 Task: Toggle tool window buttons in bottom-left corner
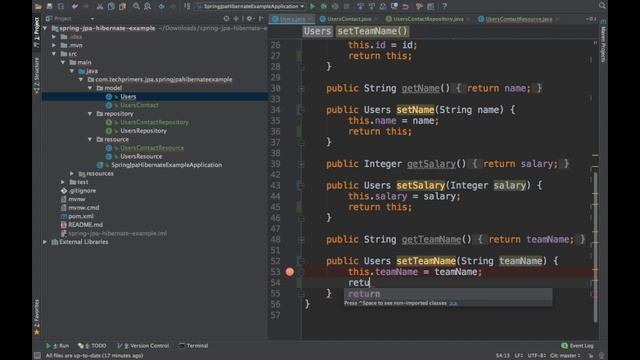tap(38, 356)
